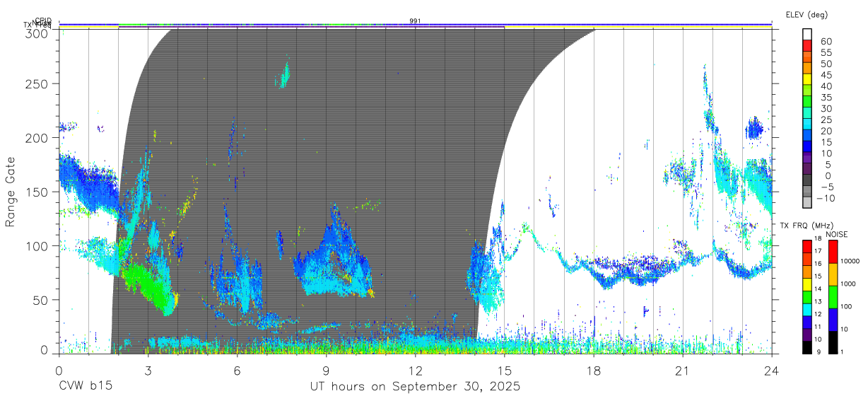This screenshot has height=401, width=868.
Task: Click the light gray bottom segment of ELEV colorbar
Action: [x=807, y=204]
